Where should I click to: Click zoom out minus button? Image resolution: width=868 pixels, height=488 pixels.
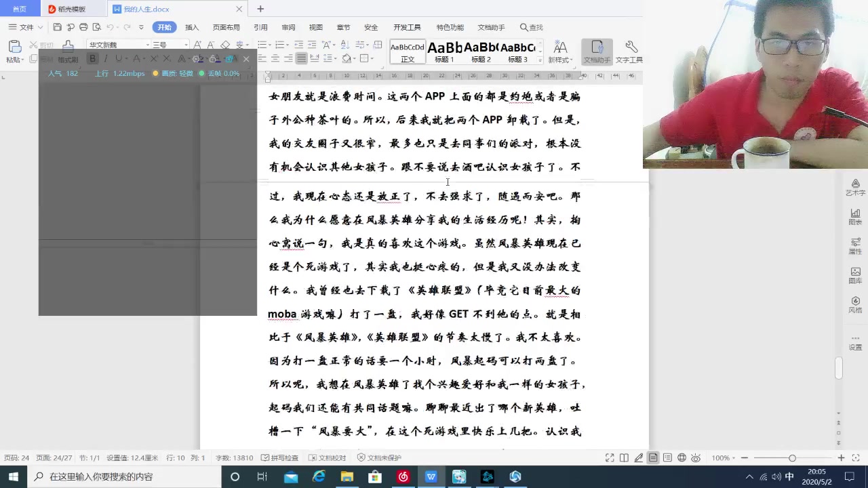point(744,458)
